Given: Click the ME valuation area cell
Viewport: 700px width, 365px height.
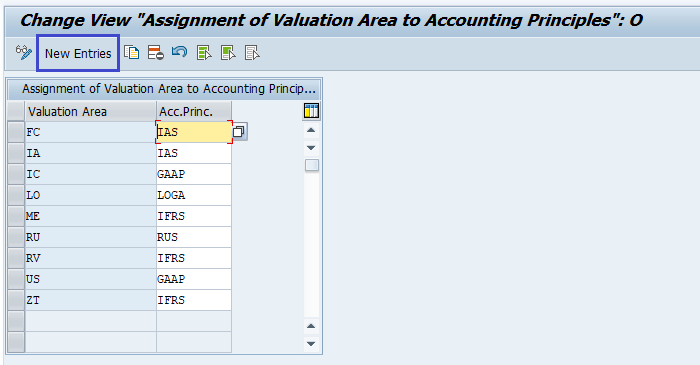Looking at the screenshot, I should click(x=91, y=216).
